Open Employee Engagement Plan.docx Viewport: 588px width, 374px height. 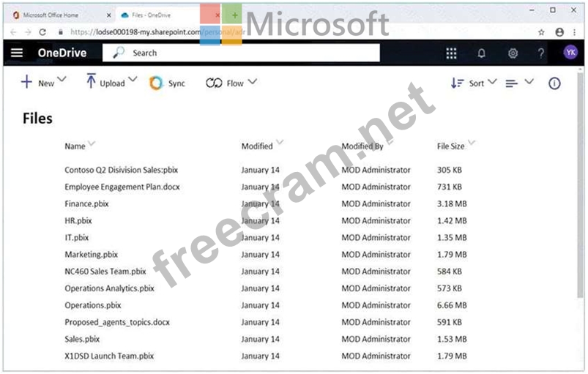coord(122,187)
